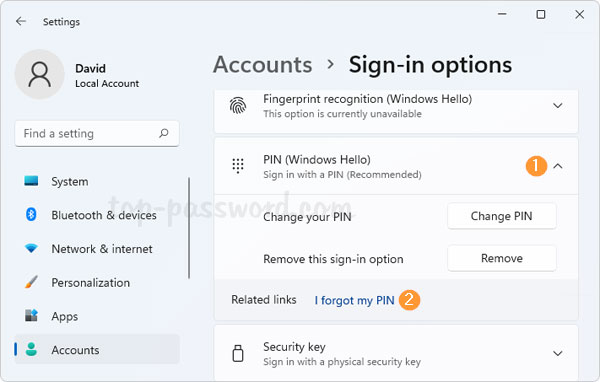Click the Change PIN button
This screenshot has width=600, height=382.
click(502, 216)
